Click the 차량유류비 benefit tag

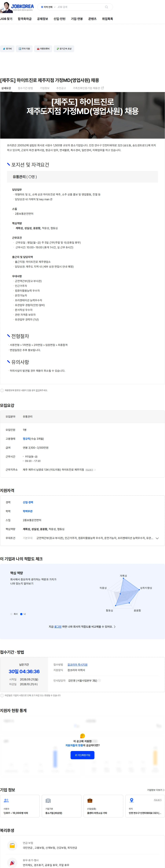pyautogui.click(x=43, y=49)
